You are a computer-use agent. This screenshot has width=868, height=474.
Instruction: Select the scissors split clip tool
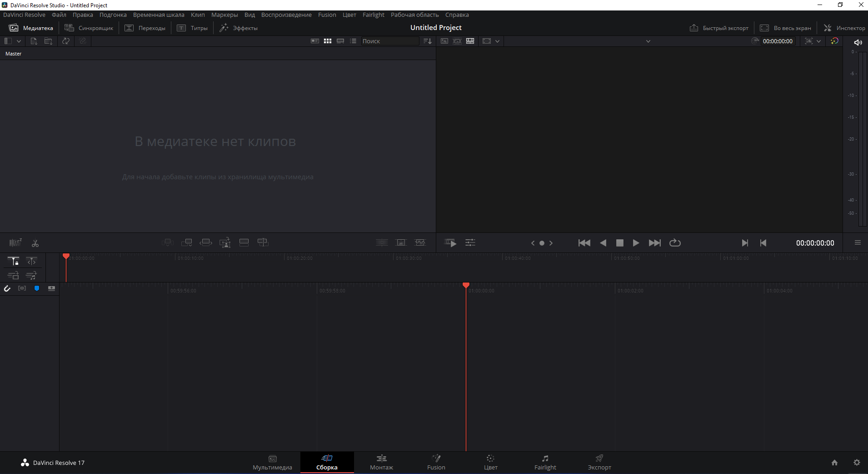[35, 243]
